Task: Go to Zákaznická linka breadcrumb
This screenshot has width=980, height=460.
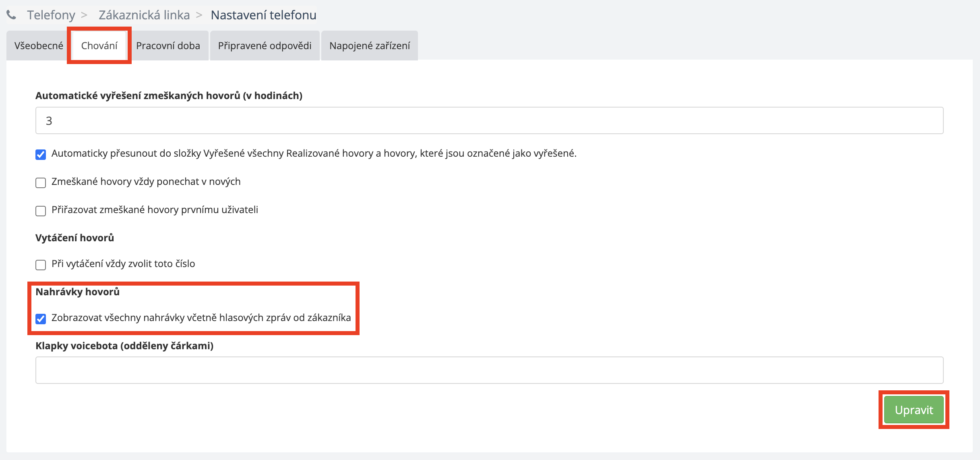Action: 144,15
